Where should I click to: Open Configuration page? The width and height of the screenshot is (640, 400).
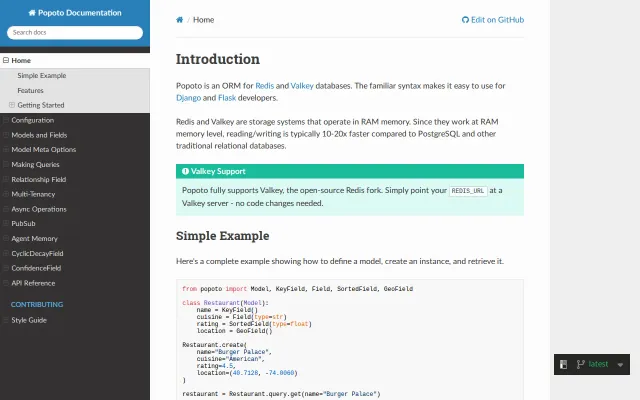coord(33,120)
